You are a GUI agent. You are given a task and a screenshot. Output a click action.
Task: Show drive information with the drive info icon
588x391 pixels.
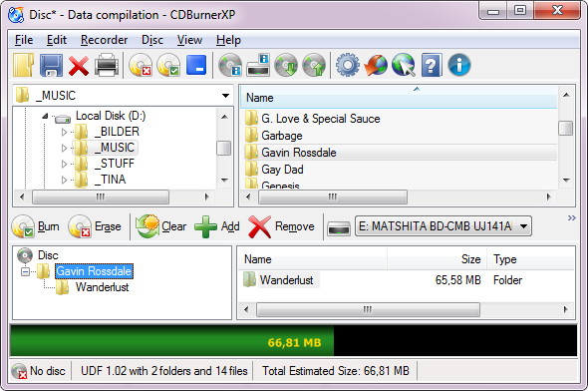point(258,65)
